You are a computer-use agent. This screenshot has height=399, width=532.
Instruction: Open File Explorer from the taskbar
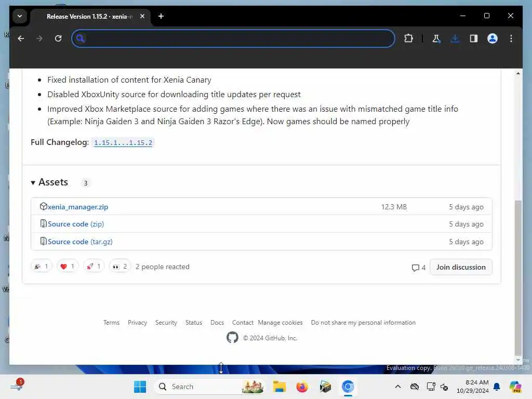[x=279, y=387]
